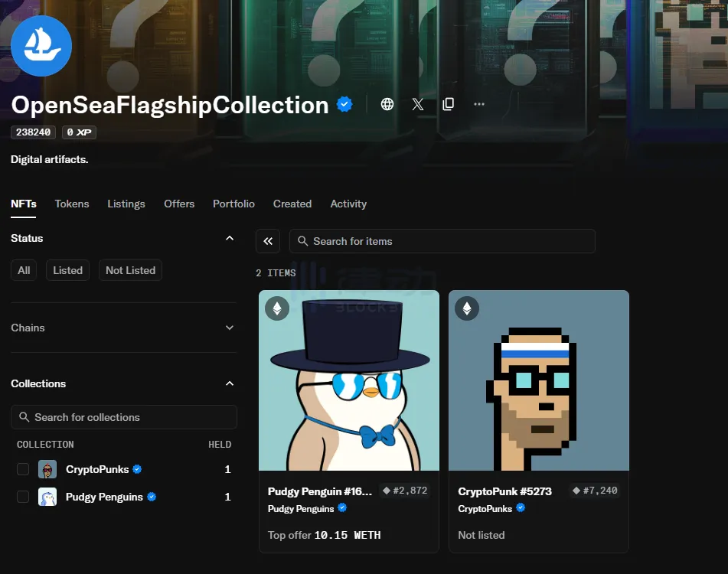
Task: Click verified badge on Pudgy Penguin card collection name
Action: point(342,507)
